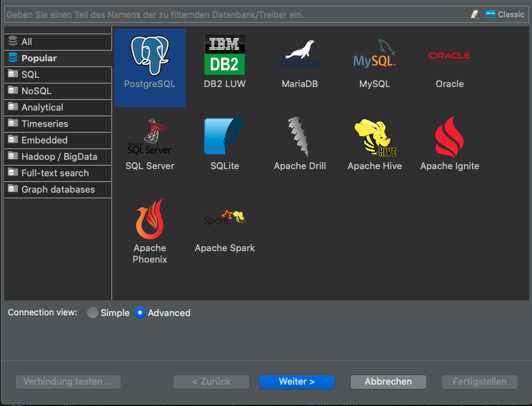Show the All databases category
This screenshot has height=406, width=532.
pos(58,41)
